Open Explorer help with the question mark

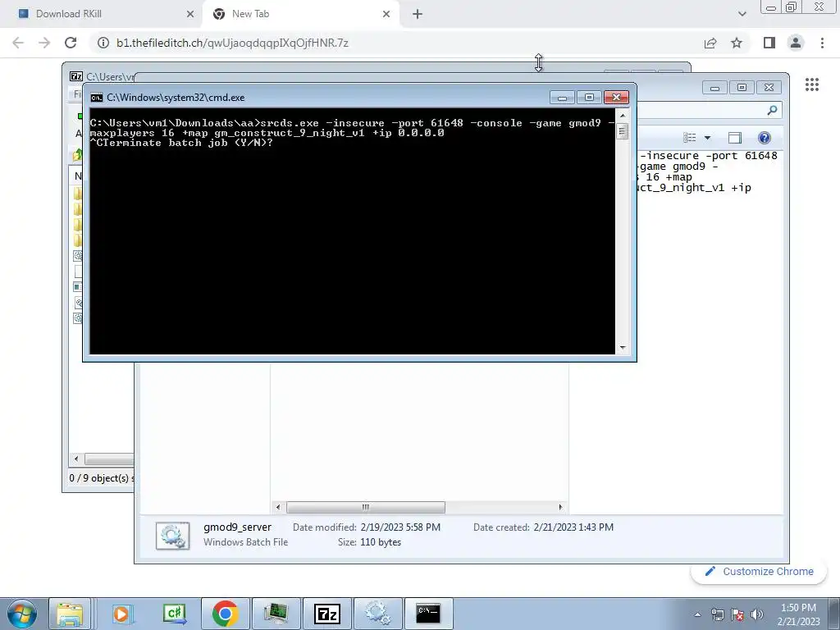point(765,138)
